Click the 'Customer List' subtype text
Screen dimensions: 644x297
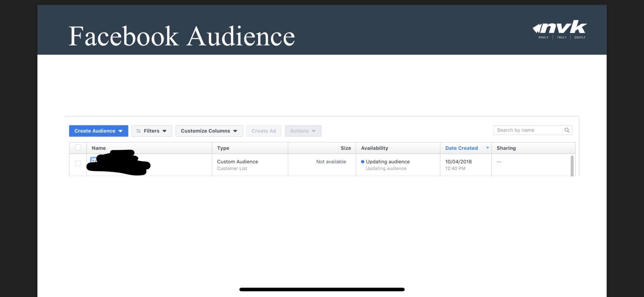232,169
